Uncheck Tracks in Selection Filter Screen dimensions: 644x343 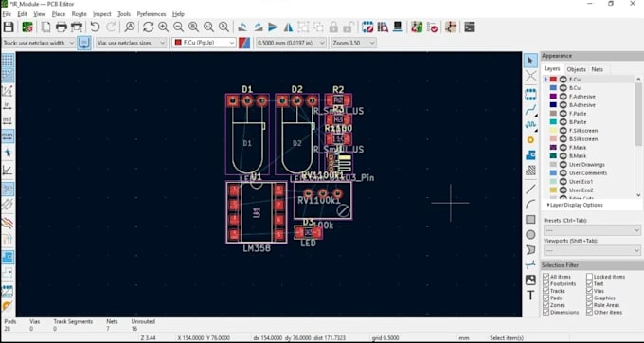click(546, 291)
